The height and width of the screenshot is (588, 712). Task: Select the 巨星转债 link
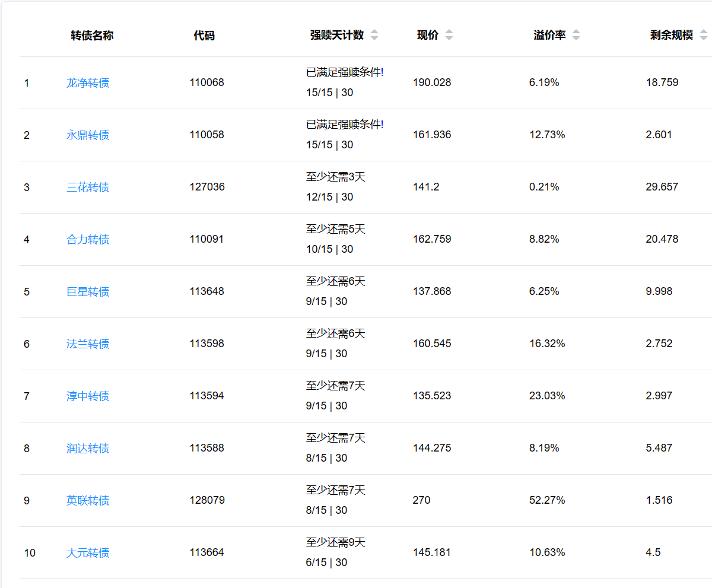[88, 292]
